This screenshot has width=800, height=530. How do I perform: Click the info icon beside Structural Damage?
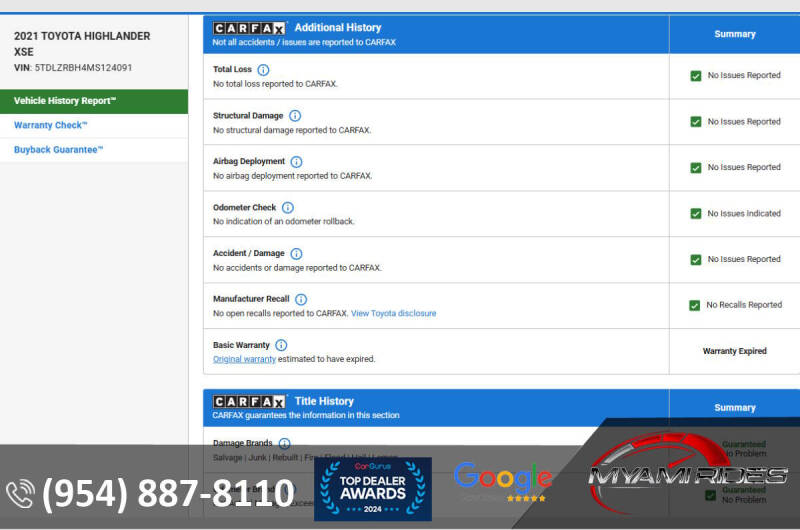[294, 116]
